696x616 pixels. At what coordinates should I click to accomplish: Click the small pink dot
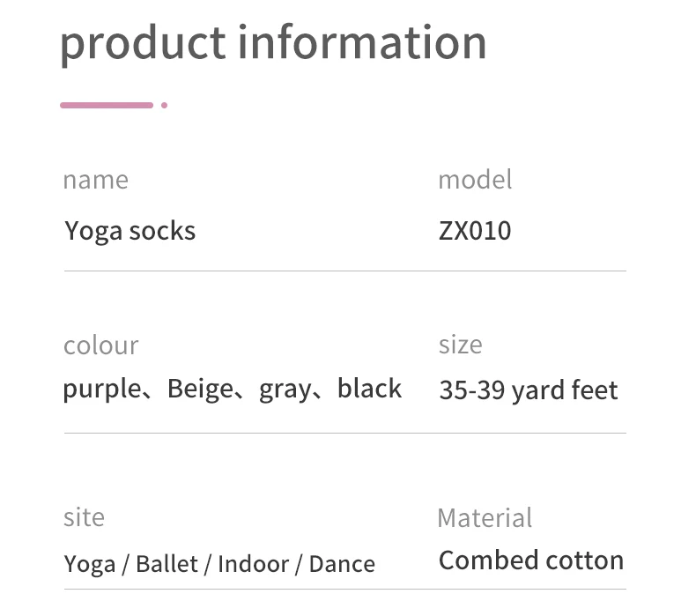coord(164,105)
